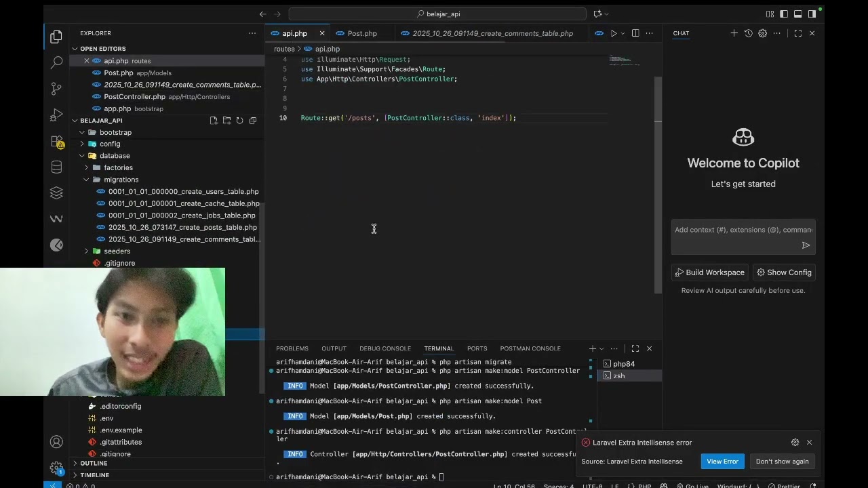
Task: Expand the seeders folder
Action: point(87,251)
